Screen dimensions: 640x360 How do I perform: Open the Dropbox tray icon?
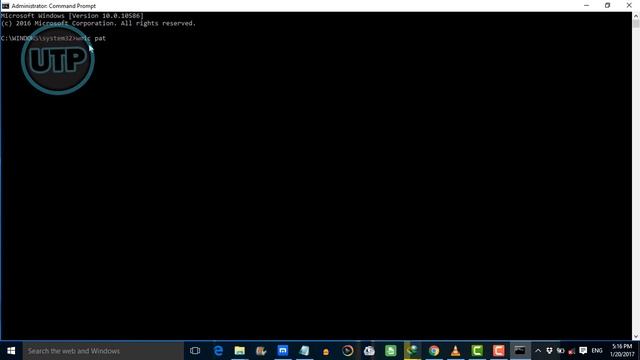coord(549,351)
